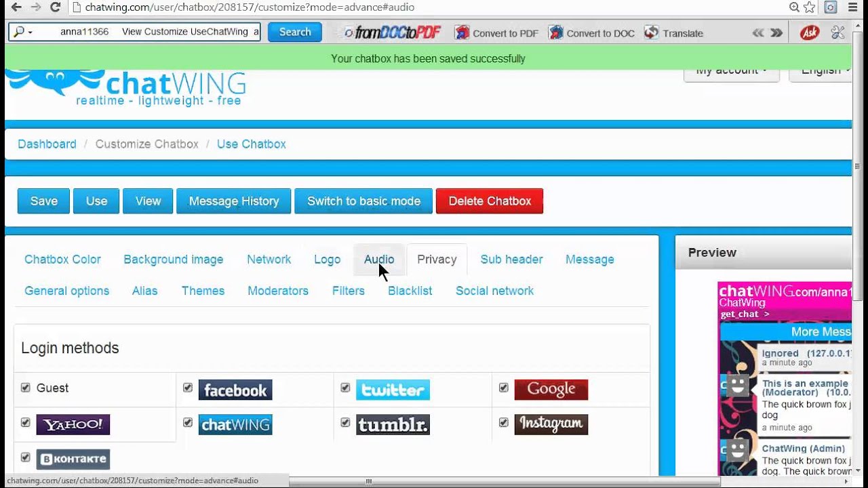The height and width of the screenshot is (488, 868).
Task: Click the browser forward arrow
Action: 35,7
